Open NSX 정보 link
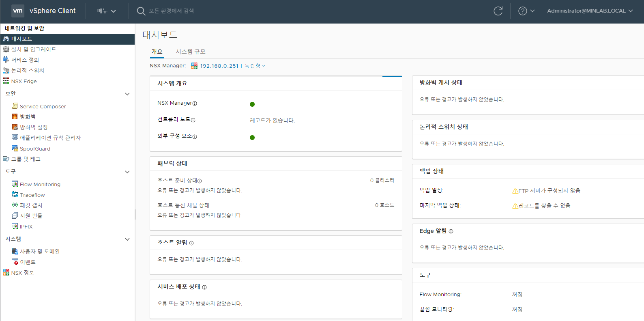This screenshot has height=321, width=644. (23, 273)
